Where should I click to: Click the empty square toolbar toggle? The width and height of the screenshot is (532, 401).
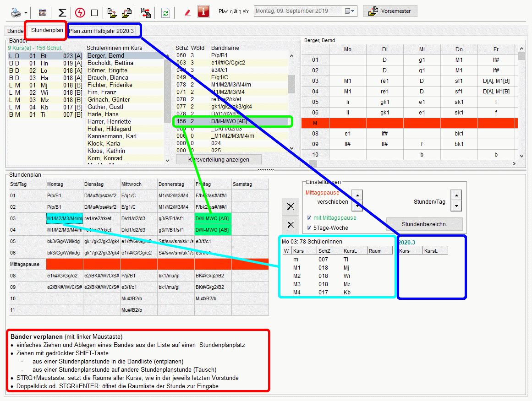94,12
